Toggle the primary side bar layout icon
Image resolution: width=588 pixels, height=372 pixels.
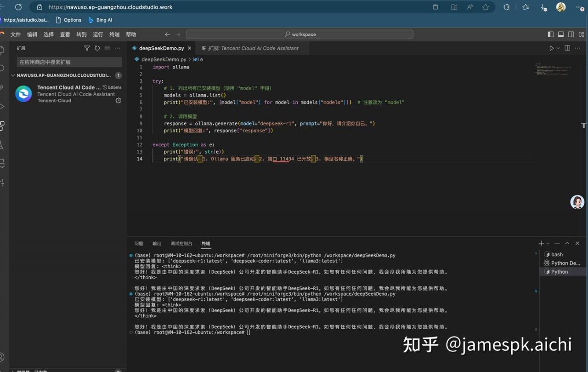(551, 34)
